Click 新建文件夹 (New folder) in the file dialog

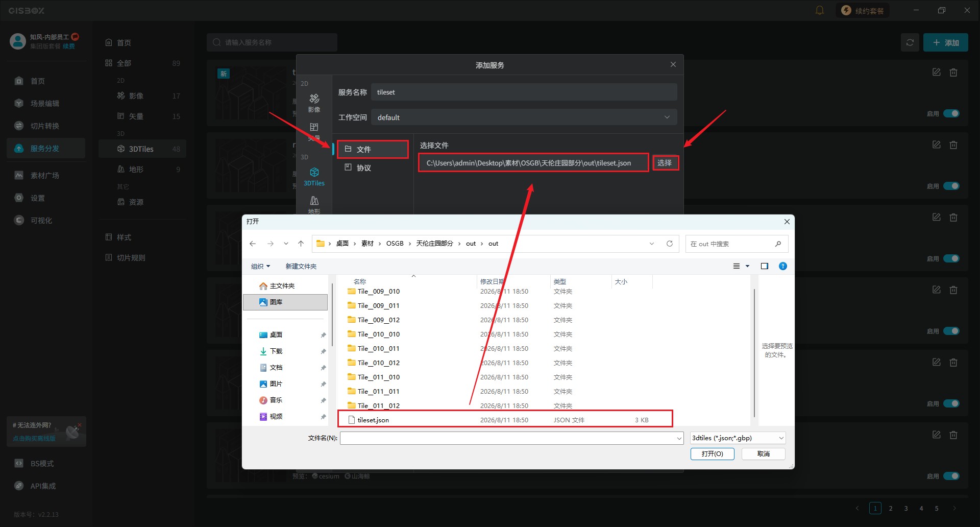(301, 266)
